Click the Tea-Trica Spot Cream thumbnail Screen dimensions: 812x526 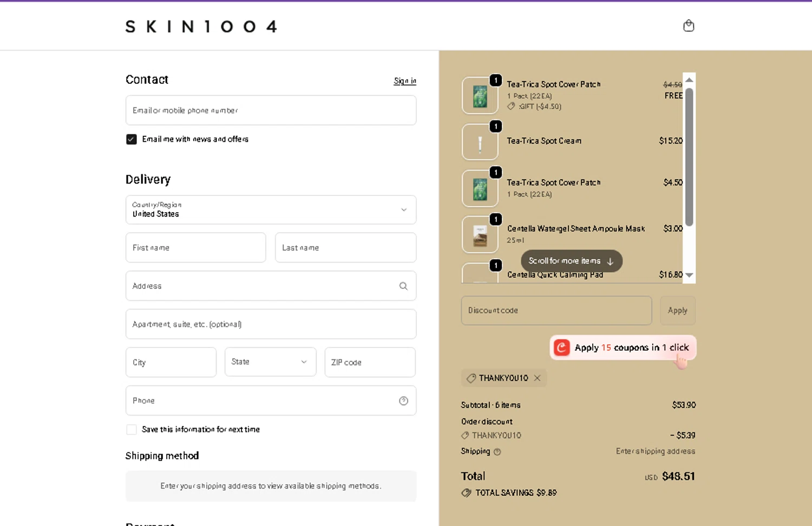click(480, 142)
